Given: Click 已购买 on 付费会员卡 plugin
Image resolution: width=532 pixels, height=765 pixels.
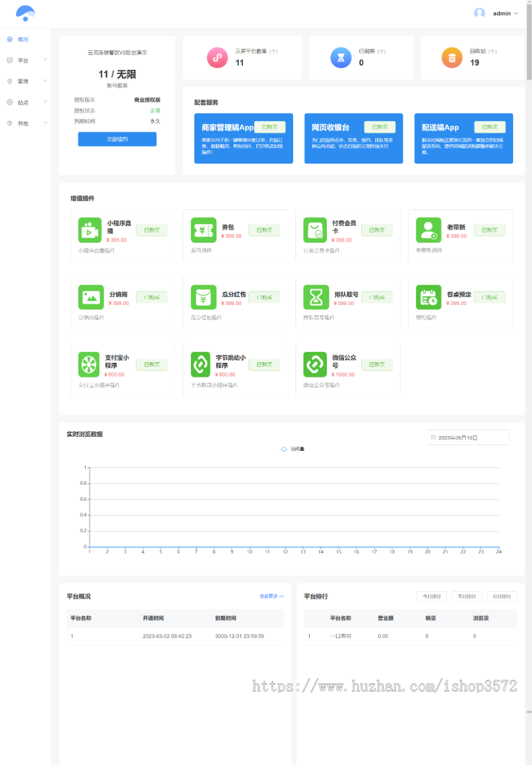Looking at the screenshot, I should [377, 230].
